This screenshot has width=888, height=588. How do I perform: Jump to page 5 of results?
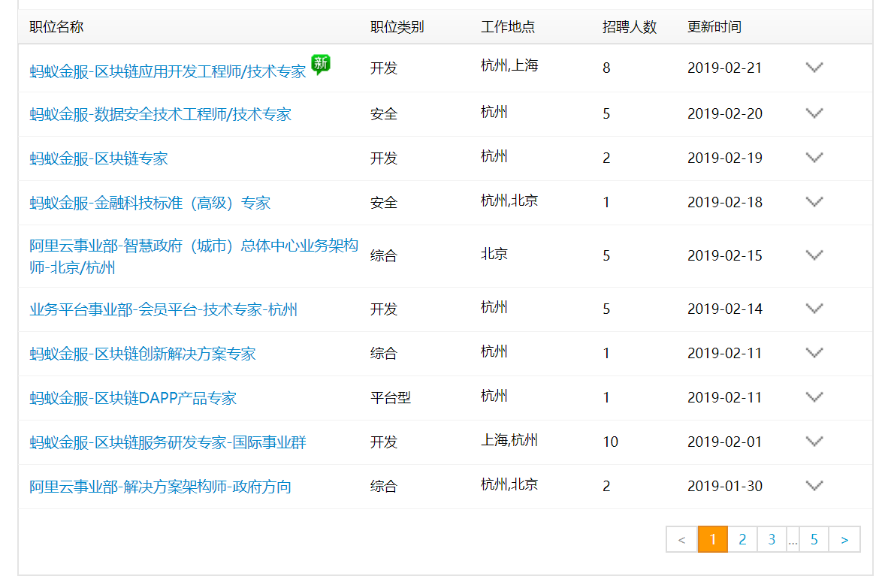pyautogui.click(x=814, y=539)
